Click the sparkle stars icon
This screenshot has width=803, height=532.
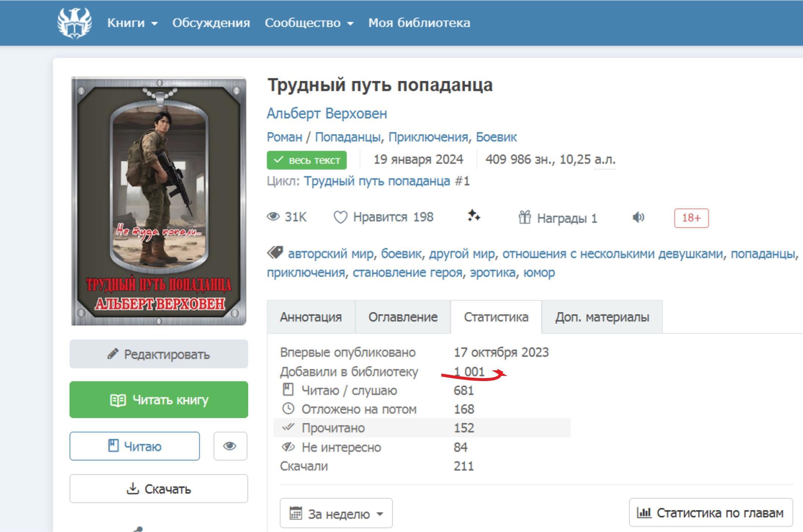(473, 216)
